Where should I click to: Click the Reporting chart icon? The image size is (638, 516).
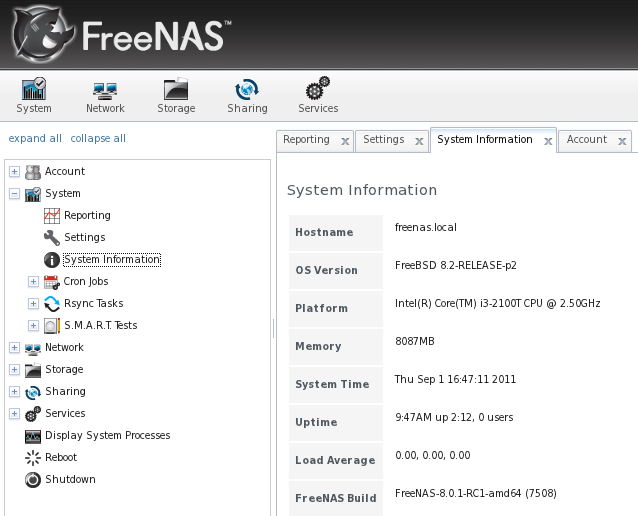[x=52, y=216]
